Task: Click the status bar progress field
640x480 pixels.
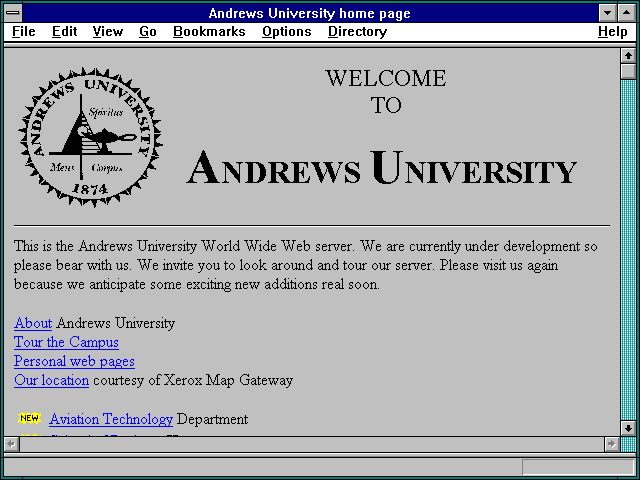Action: click(x=578, y=467)
